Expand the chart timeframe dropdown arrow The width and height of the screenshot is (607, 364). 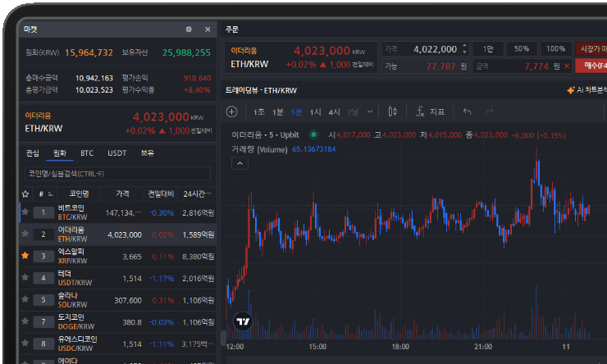(x=371, y=111)
